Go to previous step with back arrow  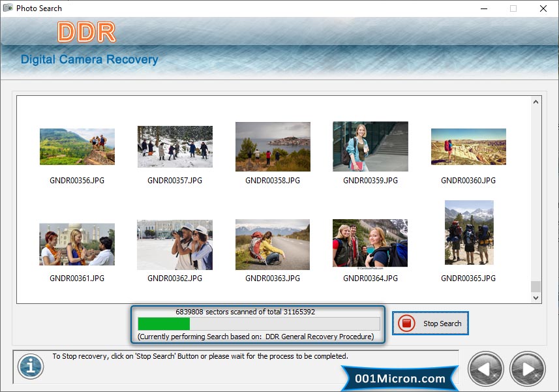pos(485,369)
